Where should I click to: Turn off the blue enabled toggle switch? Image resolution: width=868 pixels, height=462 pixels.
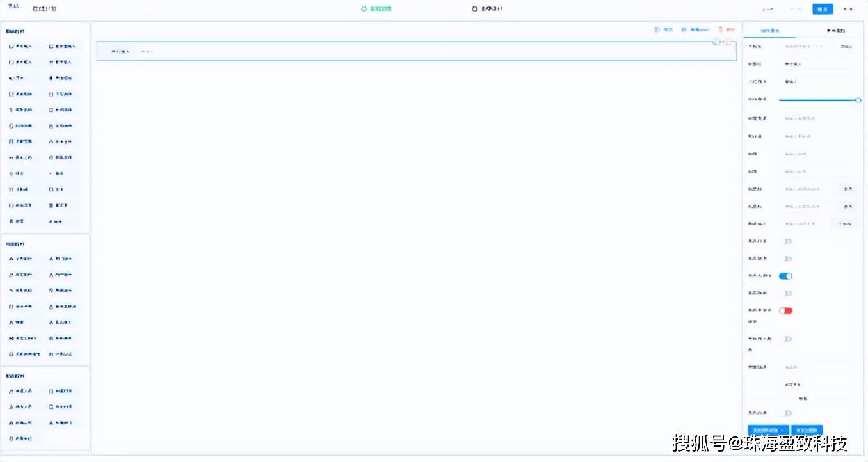coord(785,276)
